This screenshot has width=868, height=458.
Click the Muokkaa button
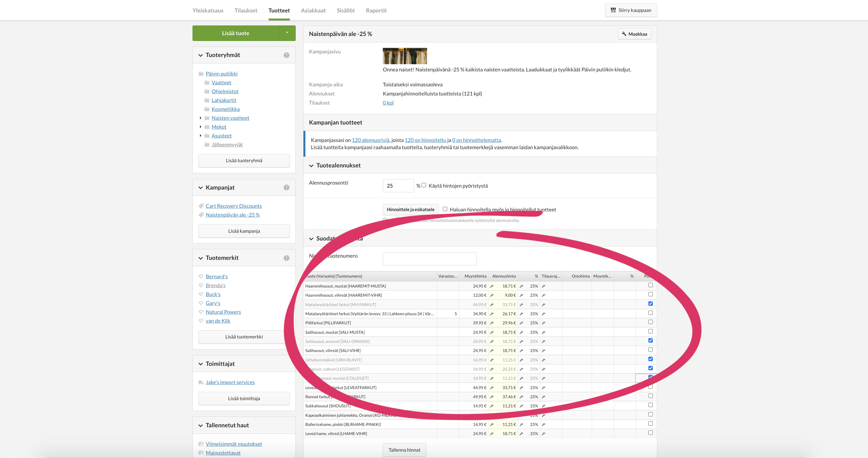[x=635, y=34]
